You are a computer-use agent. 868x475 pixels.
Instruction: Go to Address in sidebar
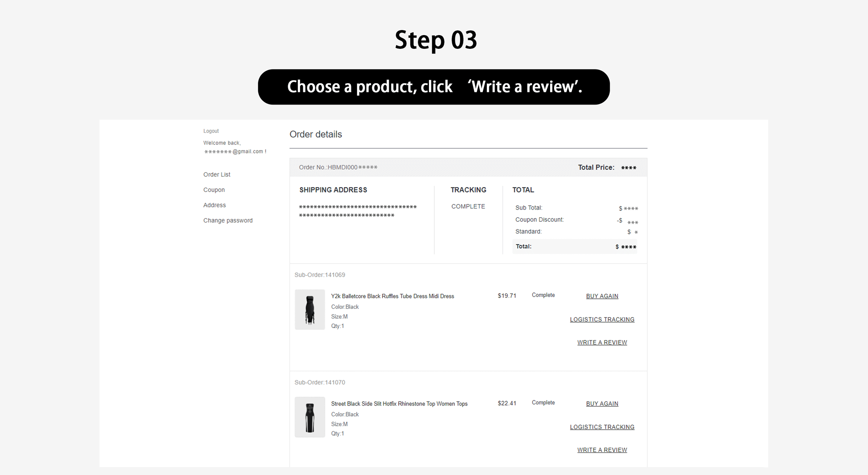pyautogui.click(x=214, y=205)
